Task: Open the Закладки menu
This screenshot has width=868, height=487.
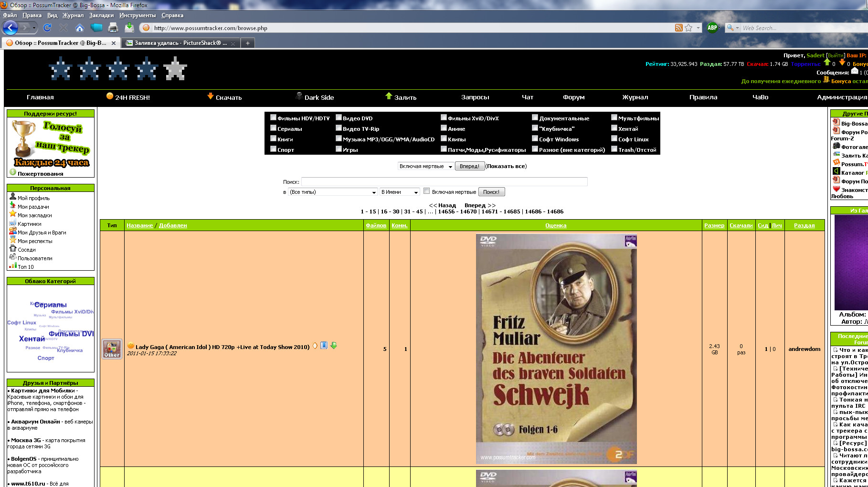Action: click(101, 15)
